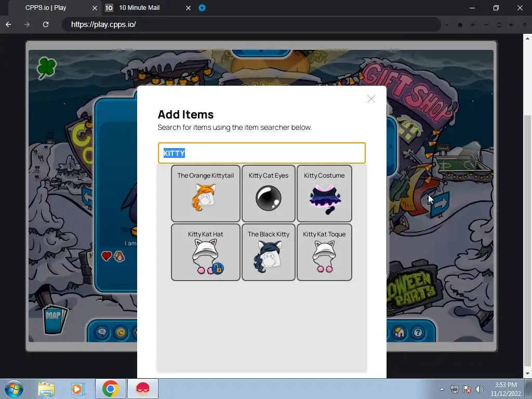Close the 10 Minute Mail tab

(188, 8)
